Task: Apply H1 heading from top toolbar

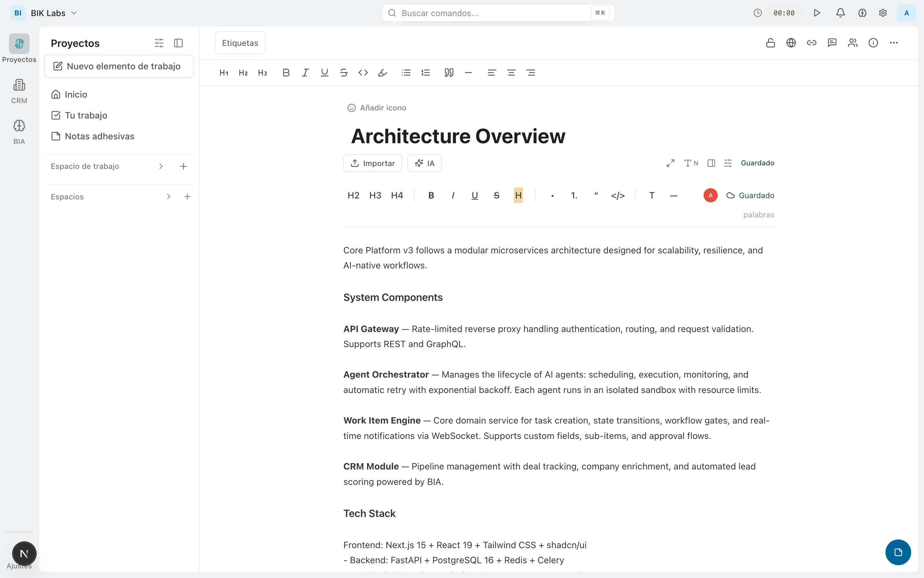Action: [x=224, y=73]
